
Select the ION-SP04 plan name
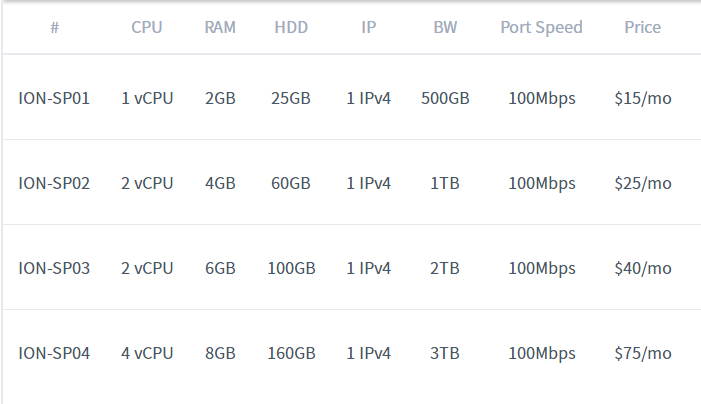pyautogui.click(x=54, y=353)
